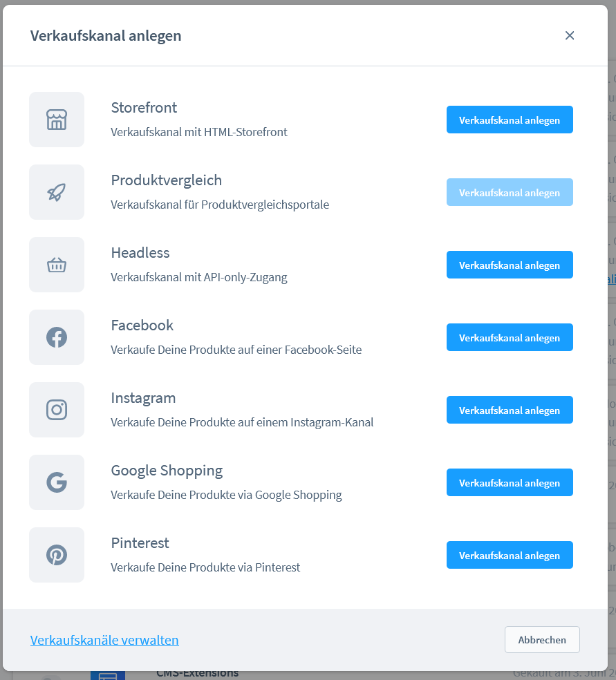Viewport: 616px width, 680px height.
Task: Add a Headless sales channel
Action: [x=510, y=265]
